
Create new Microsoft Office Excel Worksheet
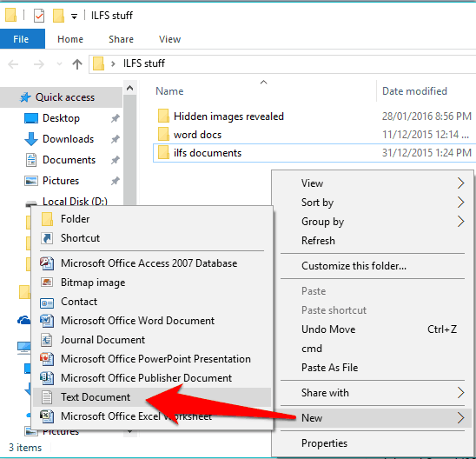pyautogui.click(x=152, y=416)
